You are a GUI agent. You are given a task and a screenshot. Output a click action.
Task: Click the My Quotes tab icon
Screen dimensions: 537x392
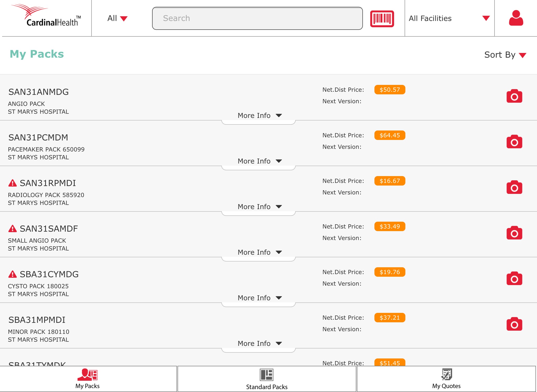pyautogui.click(x=447, y=374)
